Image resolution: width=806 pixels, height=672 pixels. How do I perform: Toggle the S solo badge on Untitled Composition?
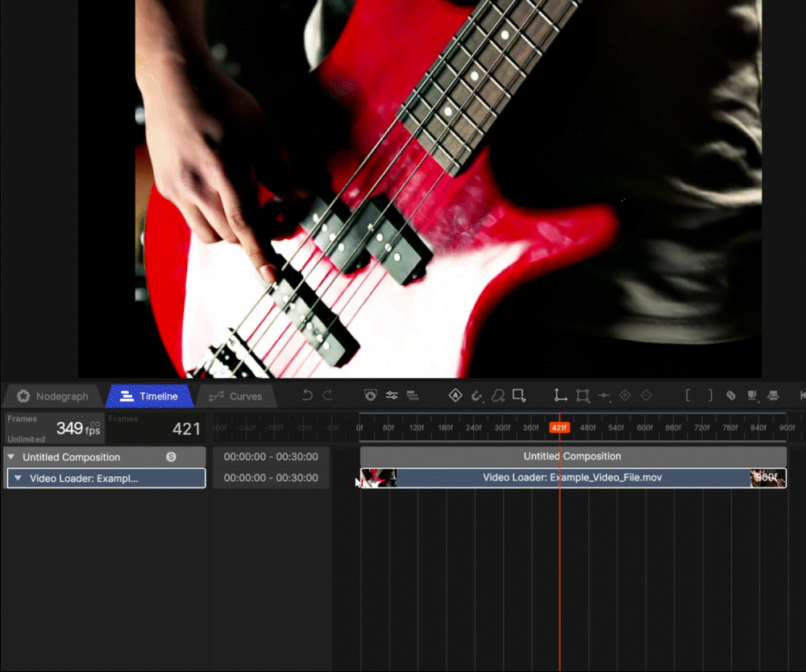coord(171,457)
